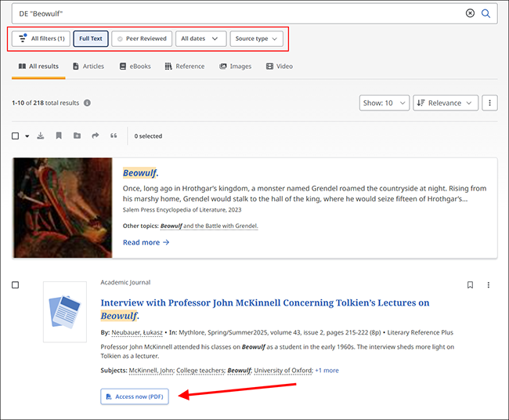Open the Beowulf encyclopedia entry title

(x=140, y=173)
